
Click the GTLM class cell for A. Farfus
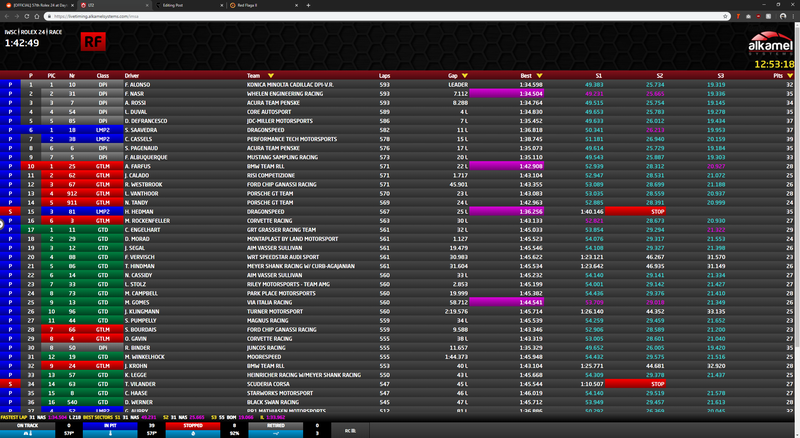(103, 166)
